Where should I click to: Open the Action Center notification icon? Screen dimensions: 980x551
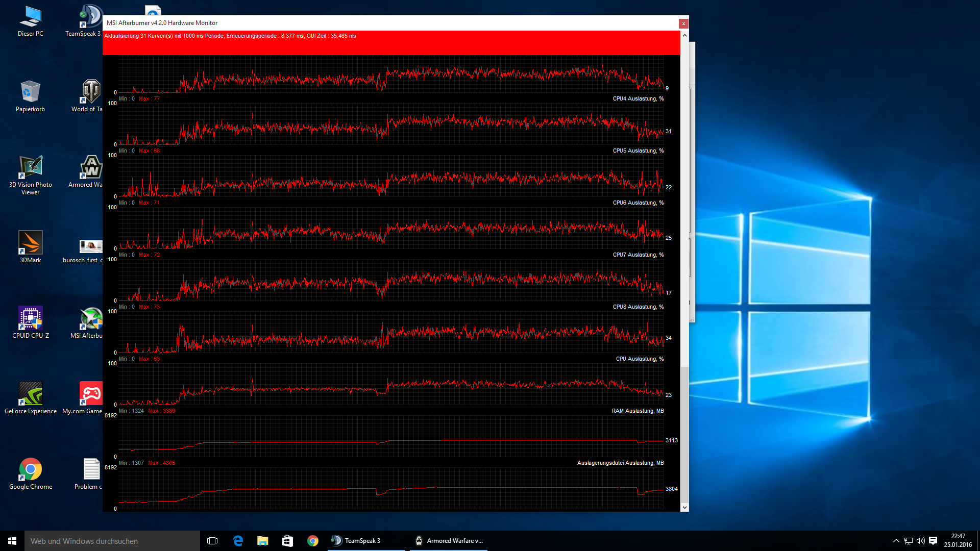click(x=933, y=541)
